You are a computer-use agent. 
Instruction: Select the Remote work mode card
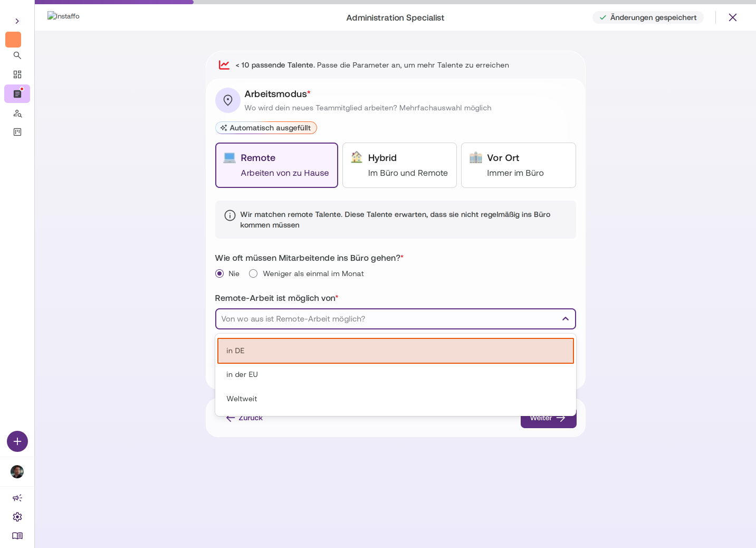coord(276,165)
